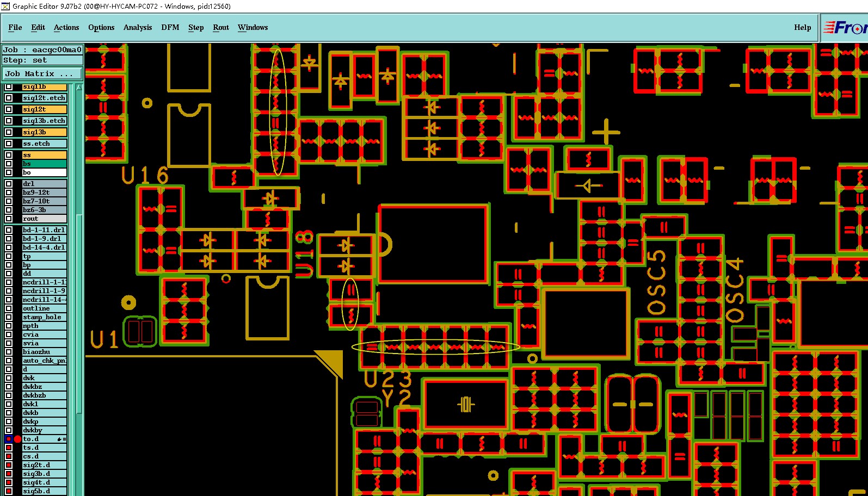
Task: Open the Analysis menu
Action: (x=138, y=27)
